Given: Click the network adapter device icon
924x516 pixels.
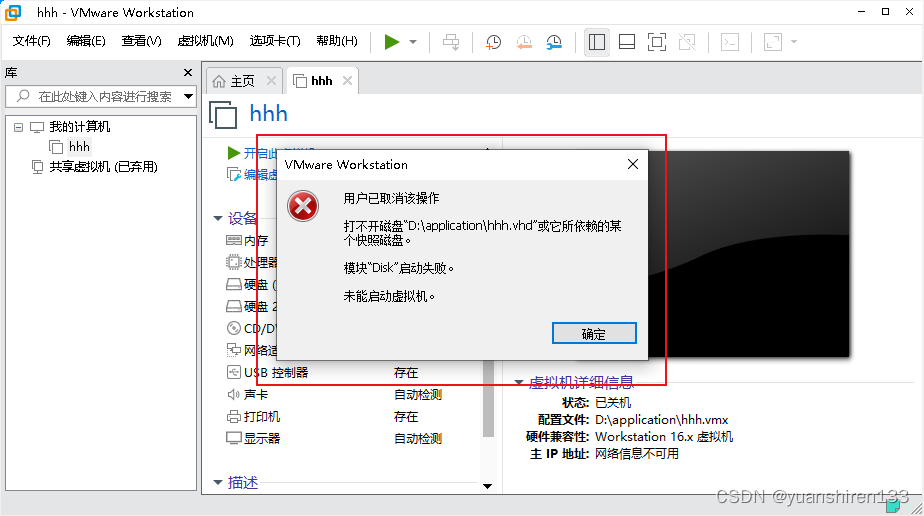Looking at the screenshot, I should (x=234, y=350).
